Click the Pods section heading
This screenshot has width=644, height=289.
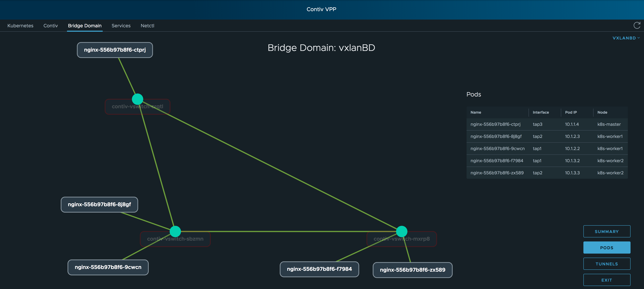coord(473,94)
